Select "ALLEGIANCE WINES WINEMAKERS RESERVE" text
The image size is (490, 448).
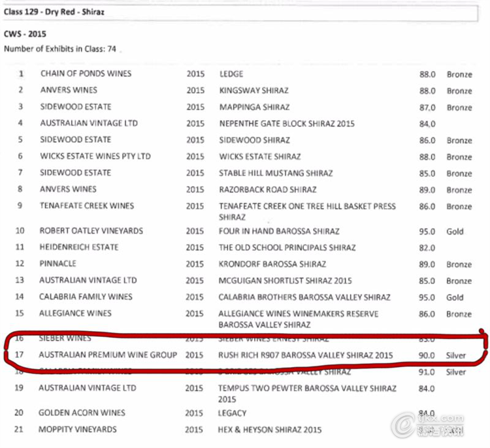[299, 313]
